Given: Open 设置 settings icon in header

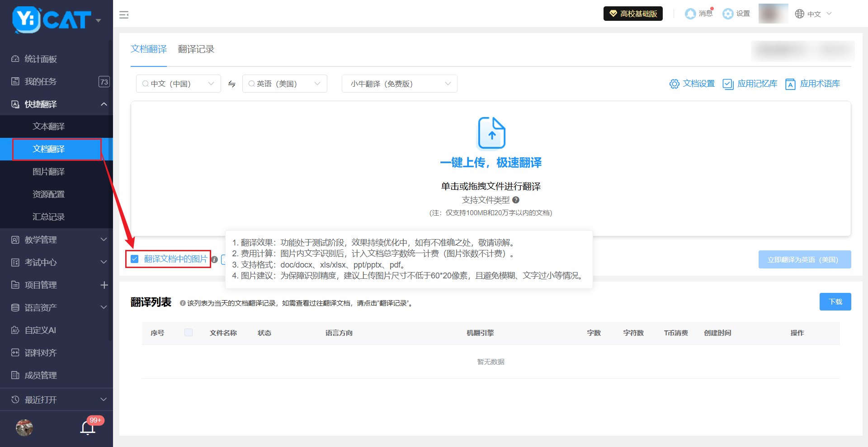Looking at the screenshot, I should pos(728,14).
